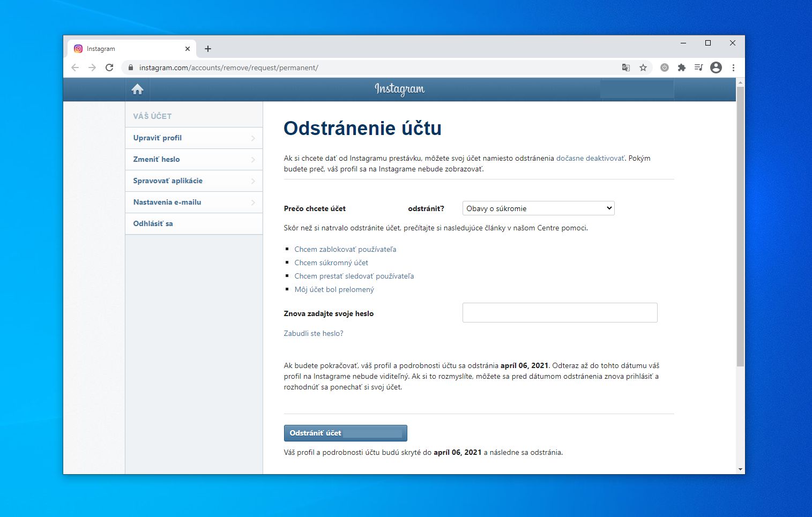Open Chcem prestať sledovať používateľa link
The image size is (812, 517).
tap(354, 276)
